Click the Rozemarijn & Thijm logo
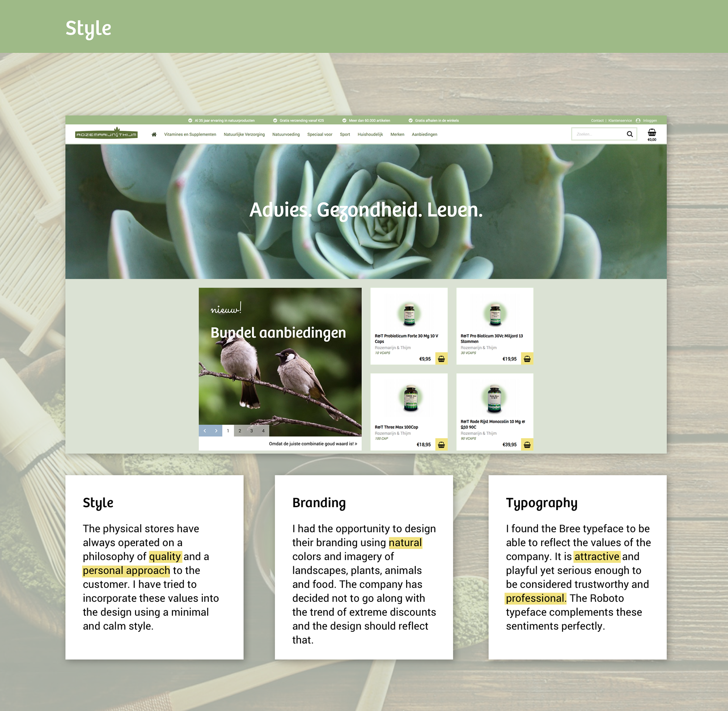The height and width of the screenshot is (711, 728). (x=106, y=134)
